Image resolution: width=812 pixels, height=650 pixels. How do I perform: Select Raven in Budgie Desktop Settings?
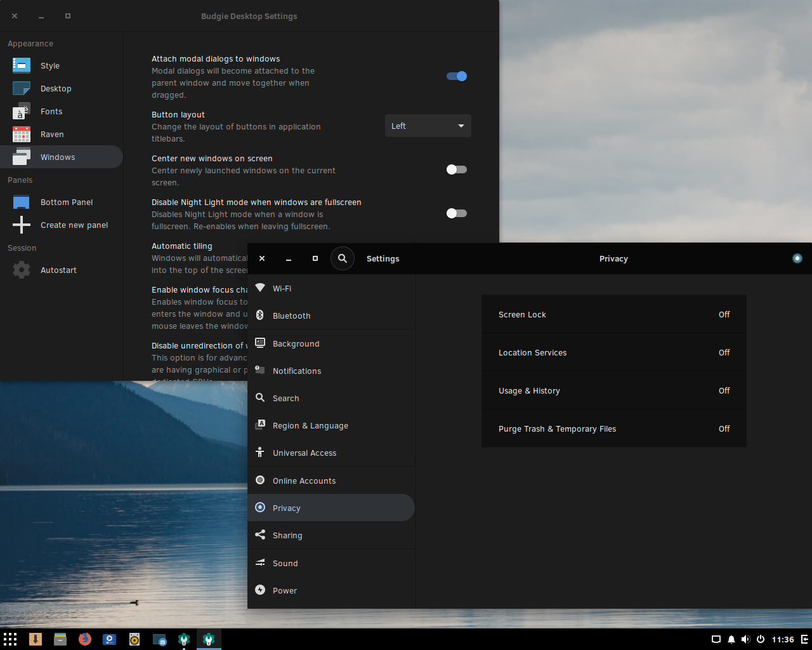click(x=62, y=134)
